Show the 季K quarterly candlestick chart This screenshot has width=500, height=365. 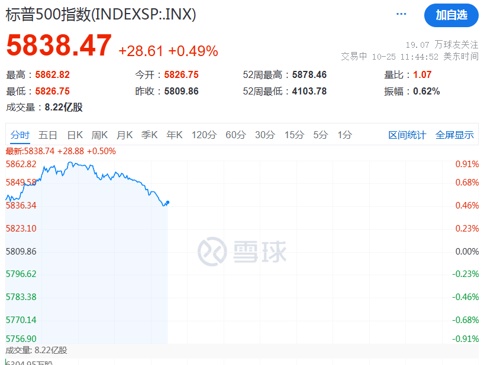[x=149, y=135]
